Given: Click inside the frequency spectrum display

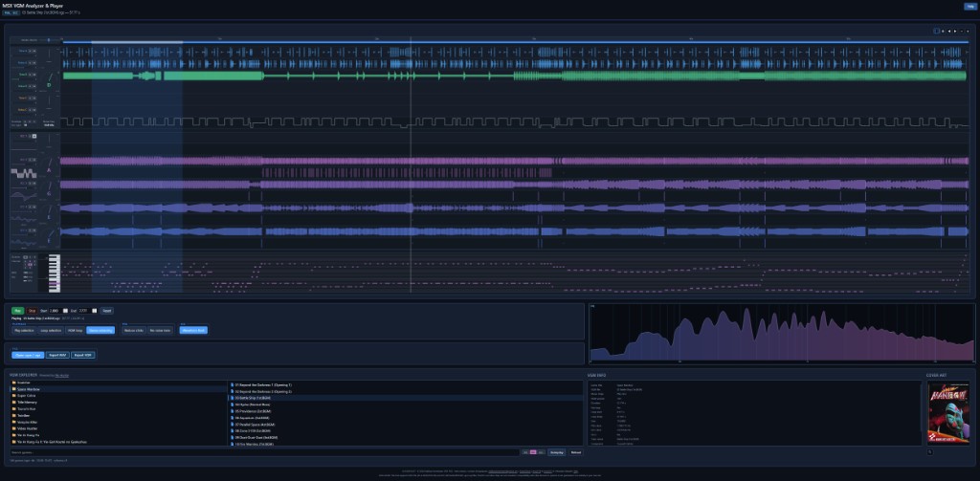Looking at the screenshot, I should (x=781, y=333).
